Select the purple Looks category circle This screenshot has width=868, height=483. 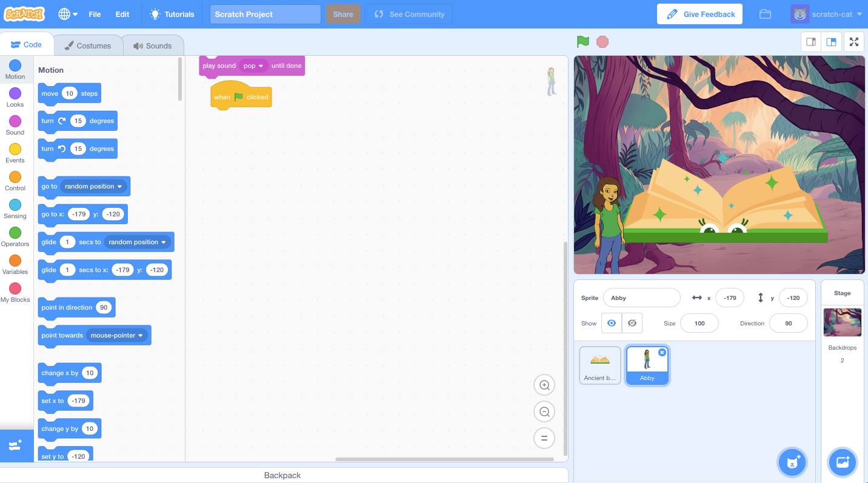tap(15, 93)
